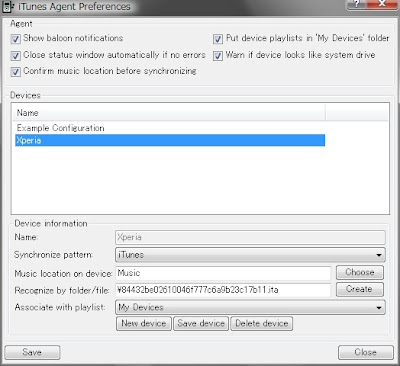Click the Close button at bottom
The width and height of the screenshot is (400, 366).
pos(366,352)
